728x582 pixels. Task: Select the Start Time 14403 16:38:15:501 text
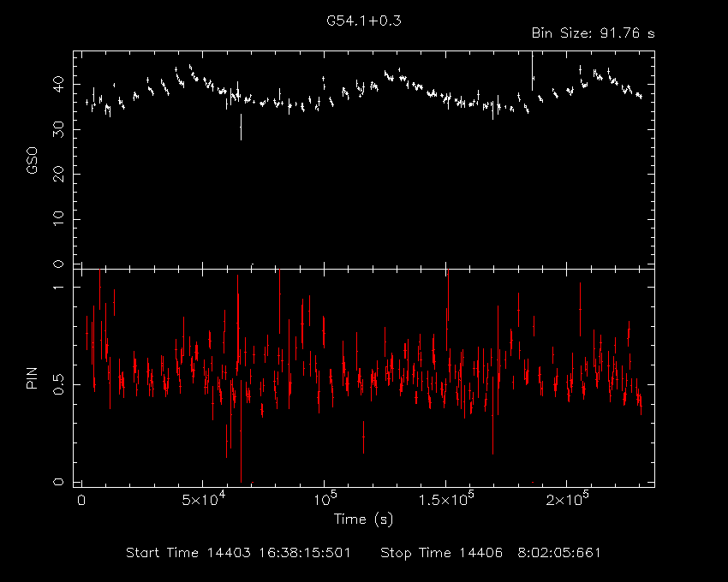pyautogui.click(x=238, y=553)
